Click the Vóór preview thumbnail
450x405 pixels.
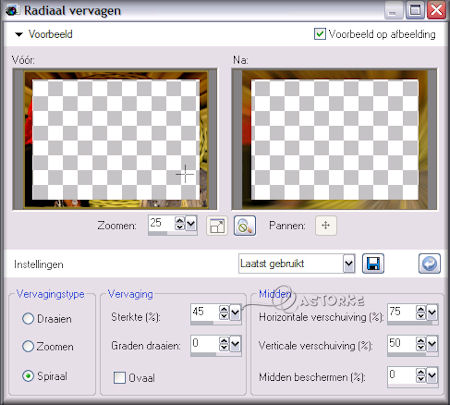[x=115, y=139]
